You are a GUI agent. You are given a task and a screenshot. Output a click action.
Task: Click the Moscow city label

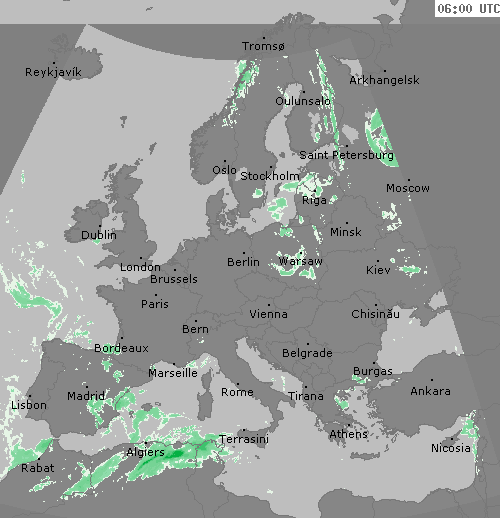(408, 188)
